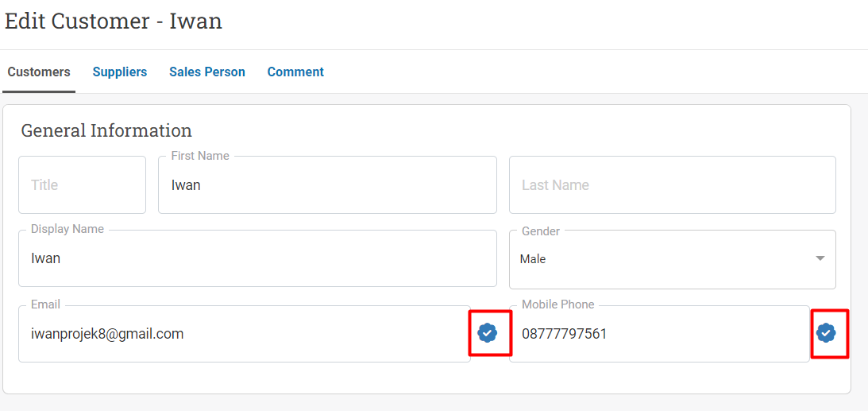This screenshot has height=411, width=868.
Task: Click the Mobile Phone field 08777797561
Action: 659,333
